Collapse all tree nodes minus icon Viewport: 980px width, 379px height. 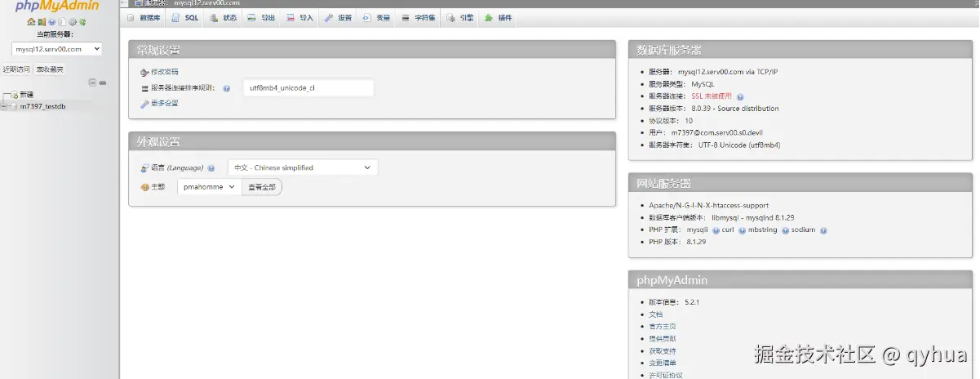[92, 82]
